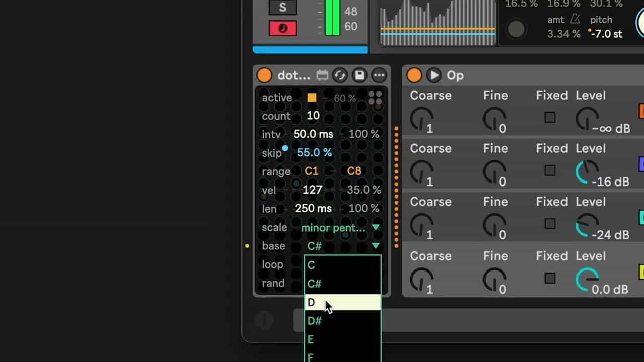Click the hot-swap preset icon
This screenshot has width=644, height=362.
pos(340,75)
